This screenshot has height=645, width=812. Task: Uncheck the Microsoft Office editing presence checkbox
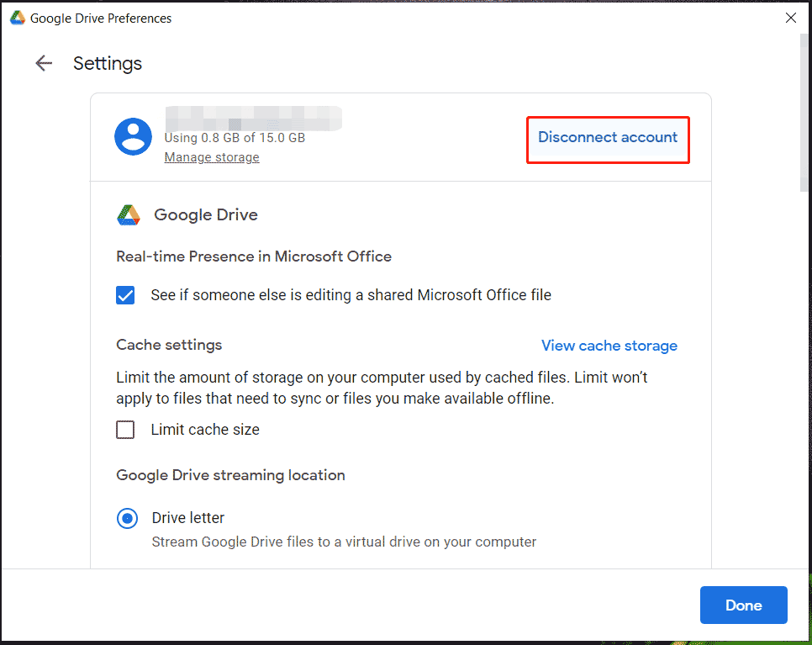click(x=125, y=295)
